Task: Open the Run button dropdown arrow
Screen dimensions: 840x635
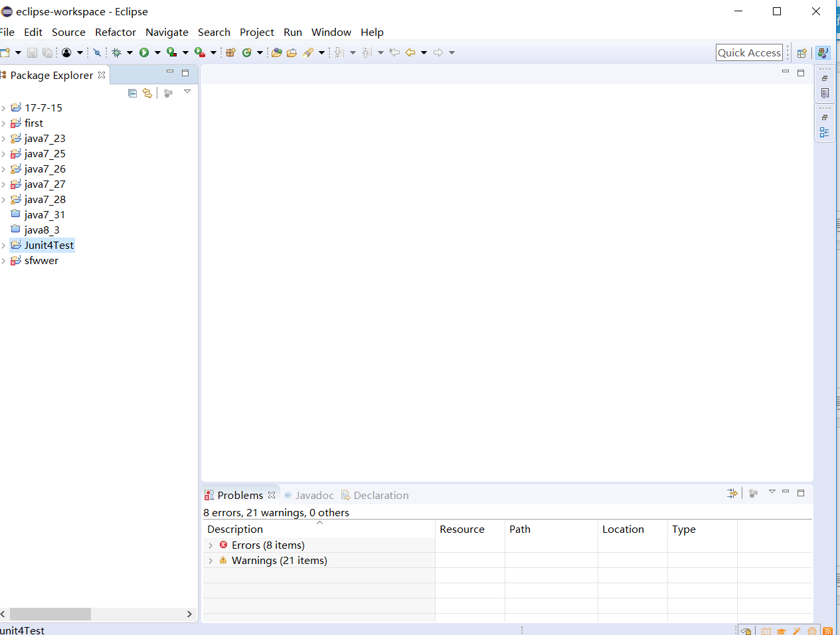Action: (157, 52)
